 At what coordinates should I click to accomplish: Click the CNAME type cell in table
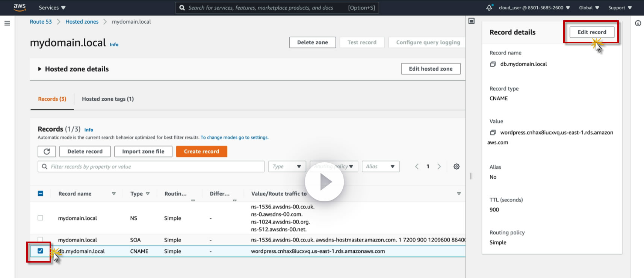[139, 251]
